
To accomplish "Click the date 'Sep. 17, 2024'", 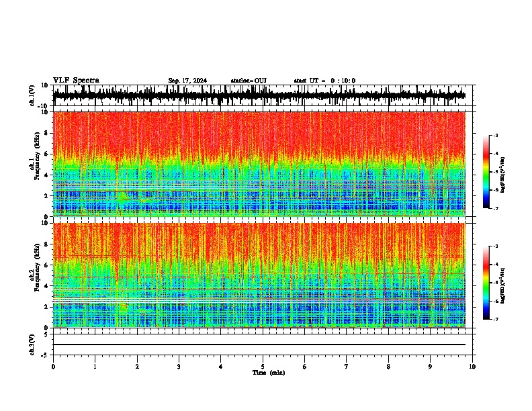I will 187,81.
